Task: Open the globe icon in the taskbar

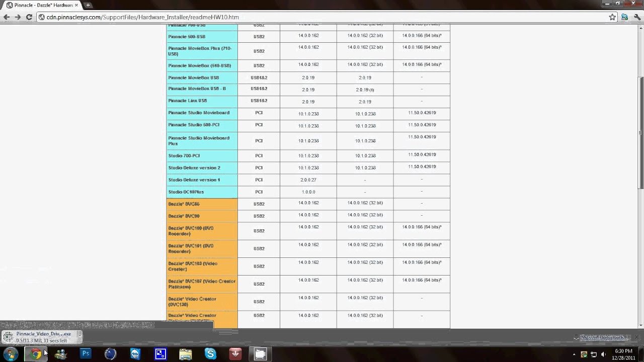Action: click(x=110, y=354)
